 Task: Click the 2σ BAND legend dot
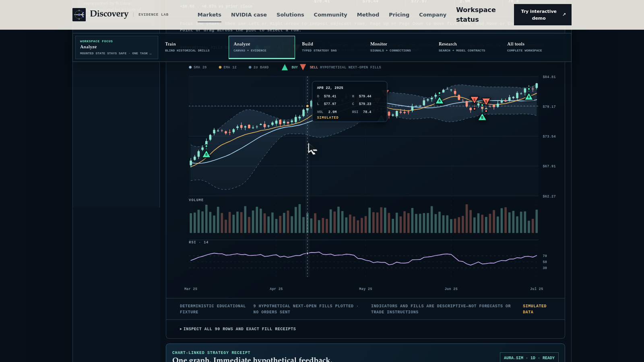(250, 67)
